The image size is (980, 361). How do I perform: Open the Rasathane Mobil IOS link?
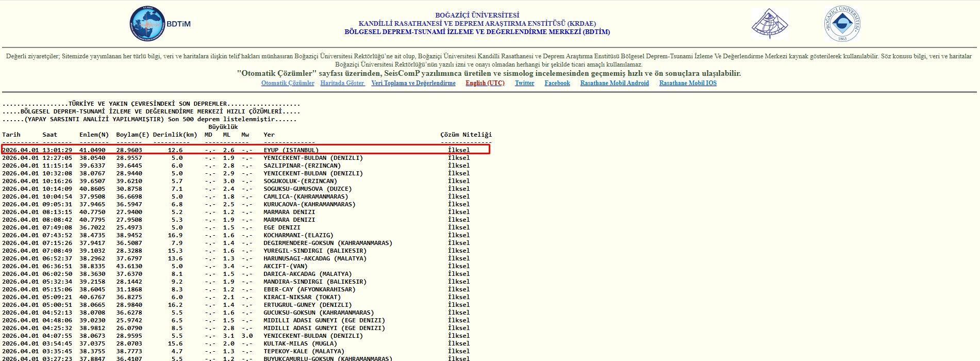click(x=688, y=83)
